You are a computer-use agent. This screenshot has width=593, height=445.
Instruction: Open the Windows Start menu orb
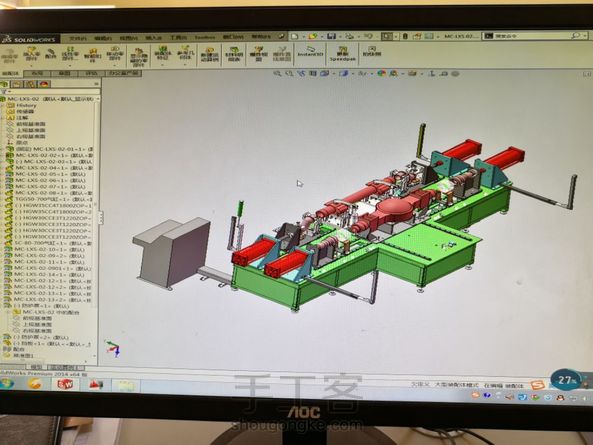(6, 384)
